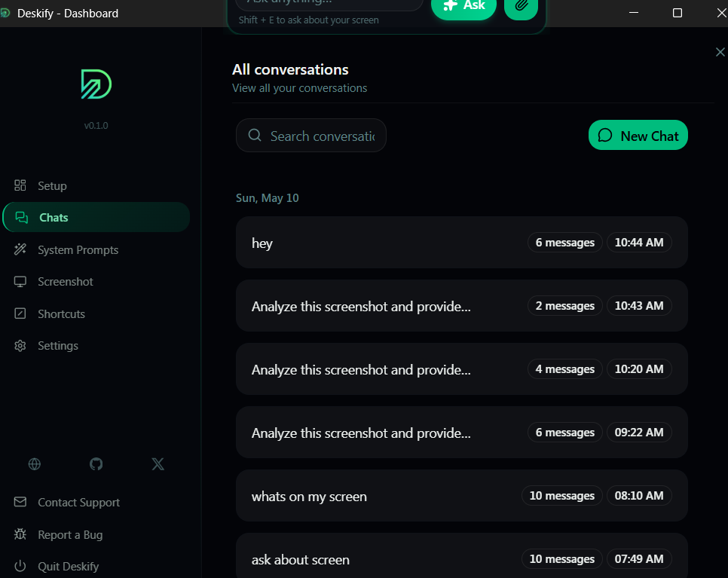Click the Report a Bug insect icon
This screenshot has height=578, width=728.
point(20,534)
